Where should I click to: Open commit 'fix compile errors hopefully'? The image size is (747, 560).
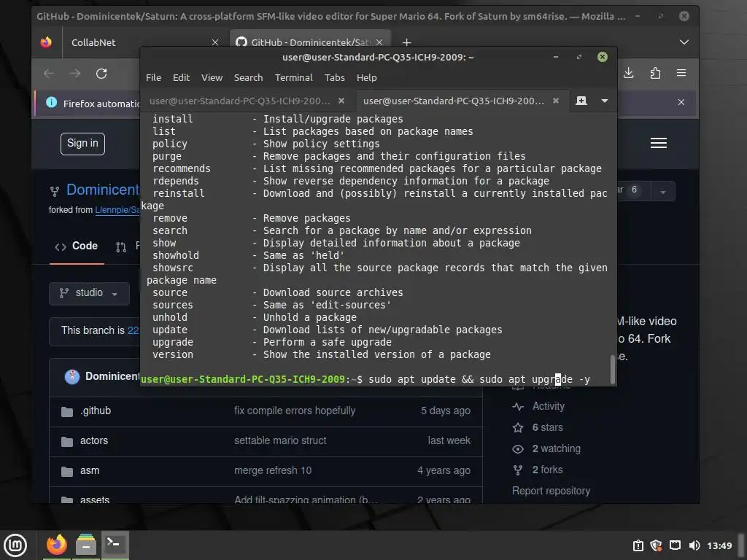coord(295,411)
